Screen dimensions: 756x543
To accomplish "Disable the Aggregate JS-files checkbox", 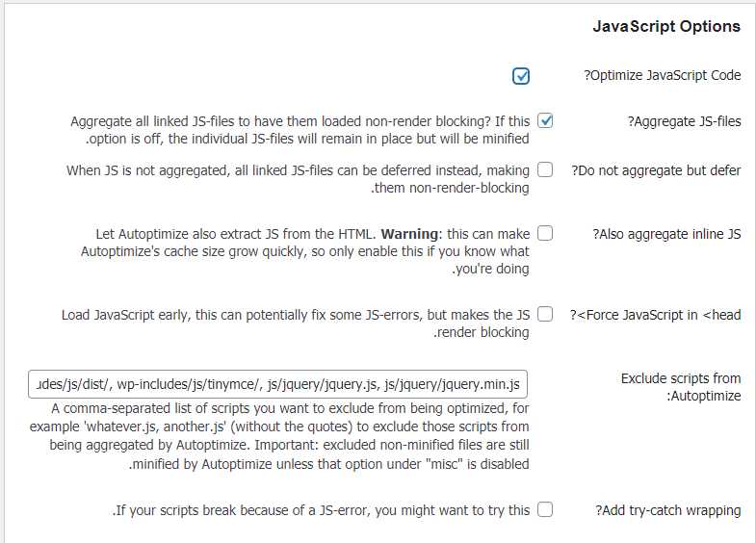I will (545, 121).
